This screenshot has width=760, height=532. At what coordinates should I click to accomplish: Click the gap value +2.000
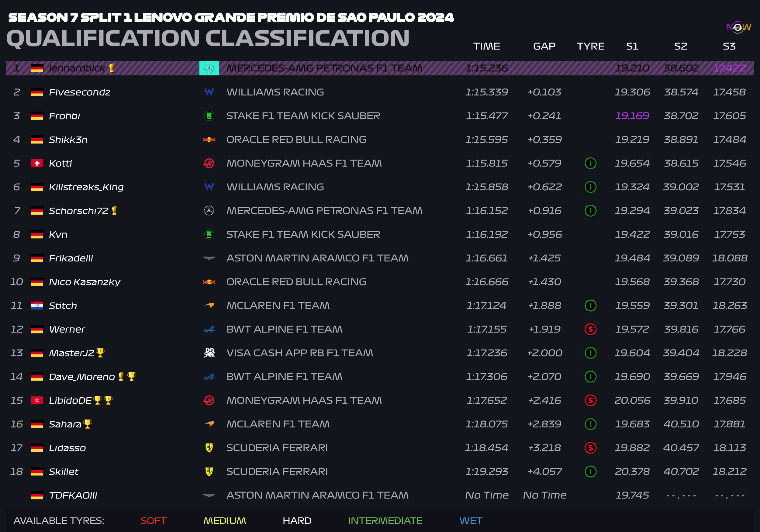[x=544, y=353]
